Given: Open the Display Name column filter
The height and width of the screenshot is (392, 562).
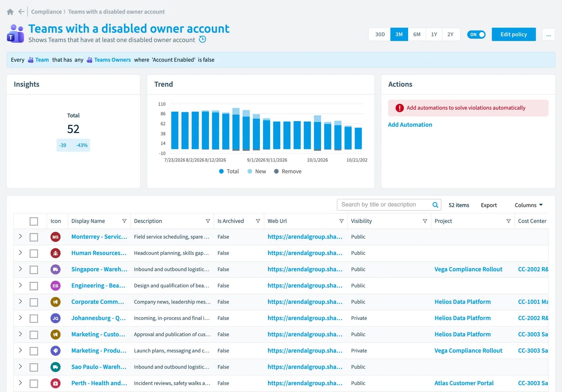Looking at the screenshot, I should 124,221.
